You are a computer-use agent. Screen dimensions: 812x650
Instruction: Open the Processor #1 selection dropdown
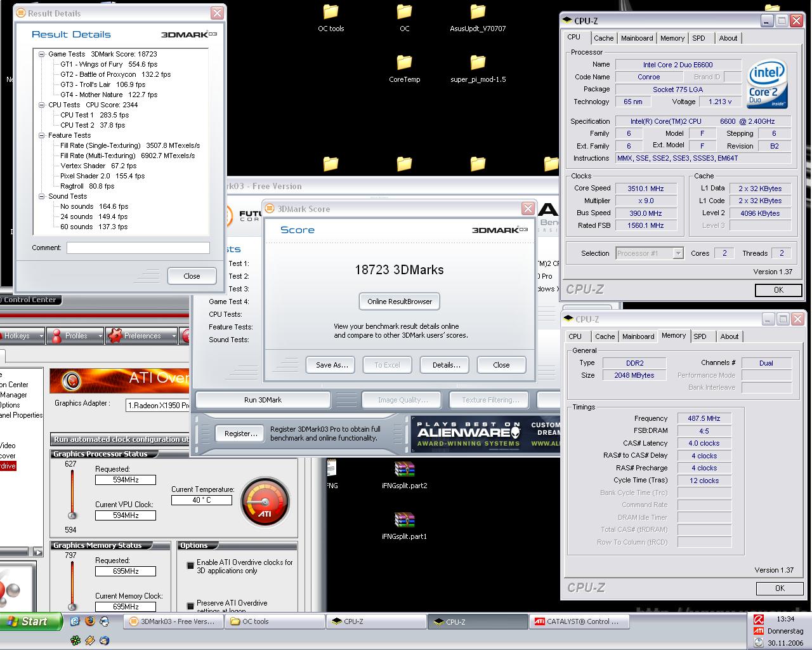click(x=678, y=253)
